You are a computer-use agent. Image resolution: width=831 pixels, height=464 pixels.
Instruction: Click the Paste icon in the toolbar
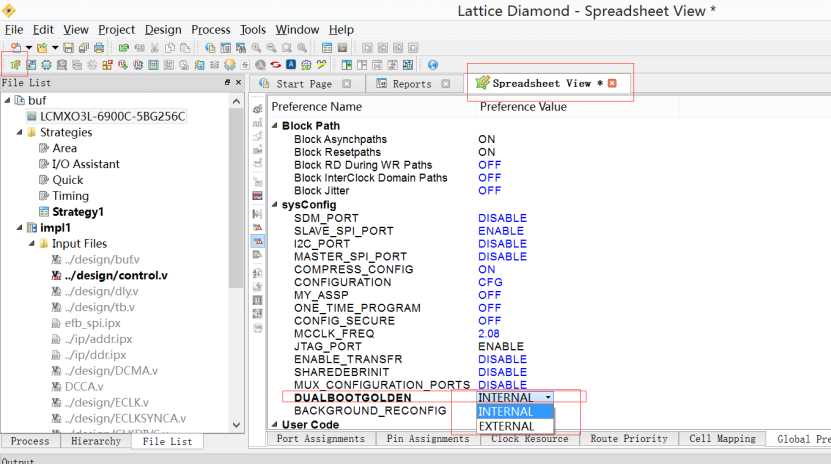[185, 48]
